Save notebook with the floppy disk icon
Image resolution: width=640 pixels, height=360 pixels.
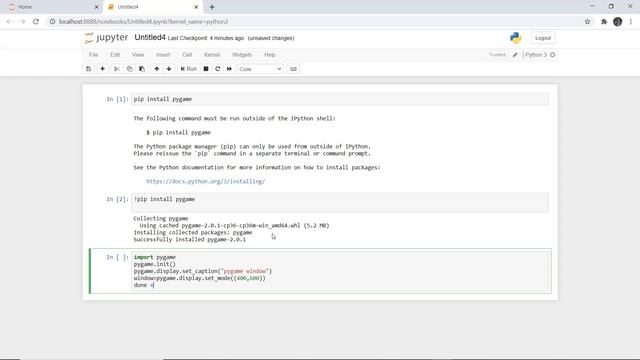click(x=89, y=69)
